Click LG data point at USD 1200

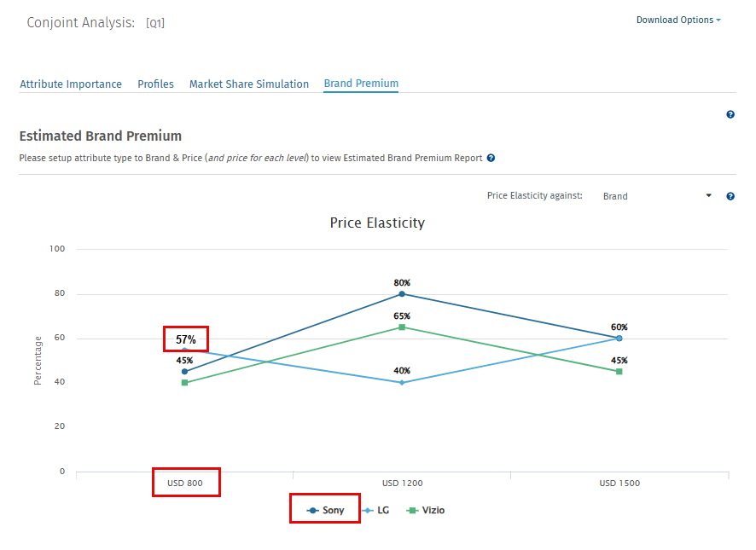coord(402,382)
